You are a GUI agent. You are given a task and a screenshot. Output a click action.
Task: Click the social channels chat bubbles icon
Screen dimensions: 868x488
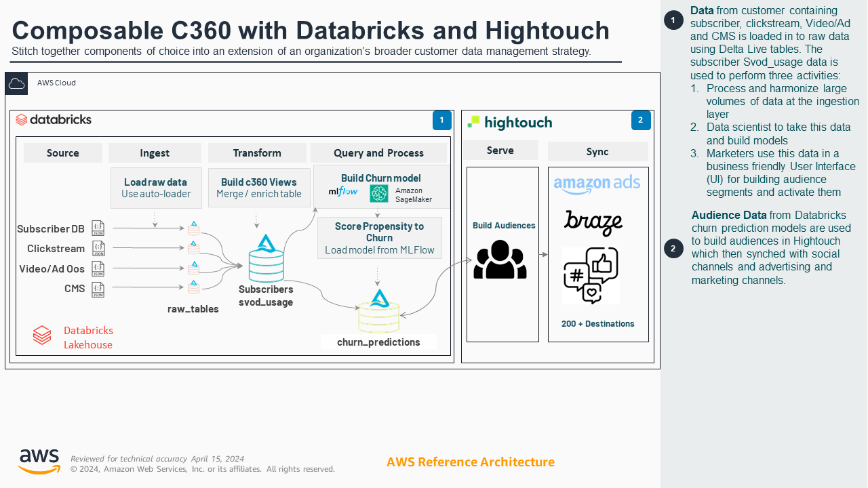tap(591, 275)
